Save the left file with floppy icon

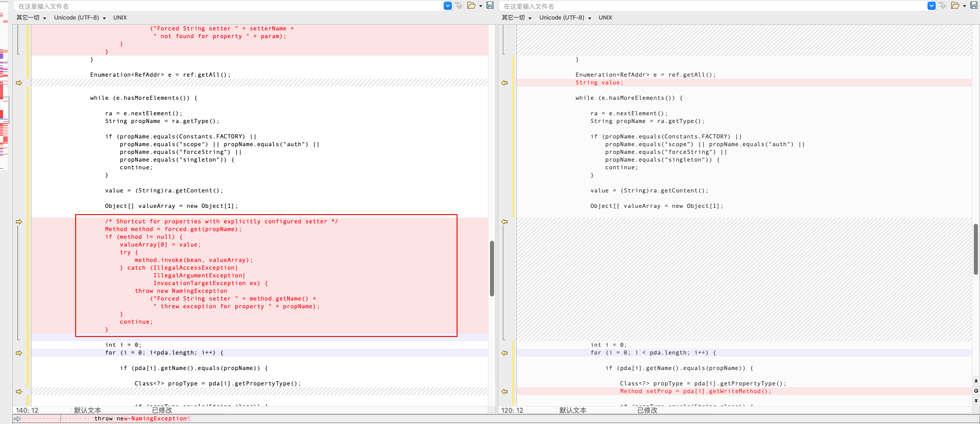pyautogui.click(x=490, y=6)
